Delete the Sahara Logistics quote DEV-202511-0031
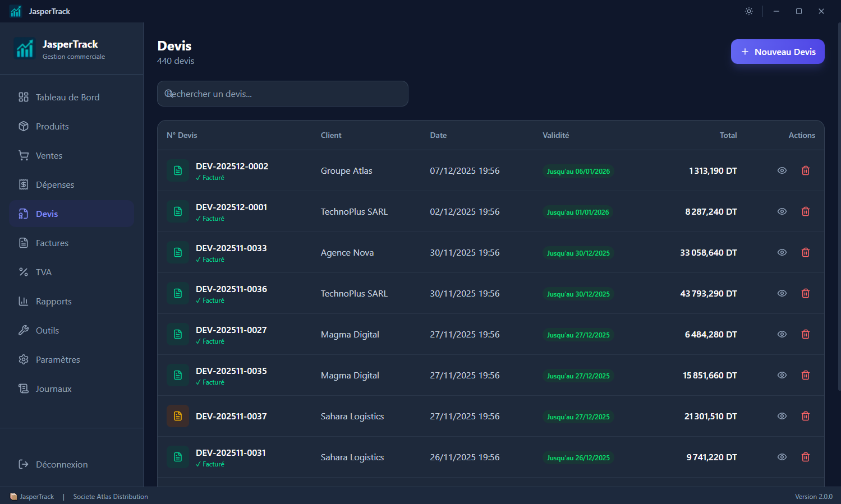 (806, 457)
